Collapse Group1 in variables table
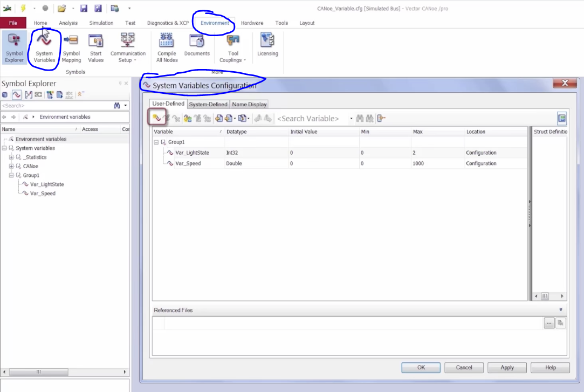 tap(156, 142)
